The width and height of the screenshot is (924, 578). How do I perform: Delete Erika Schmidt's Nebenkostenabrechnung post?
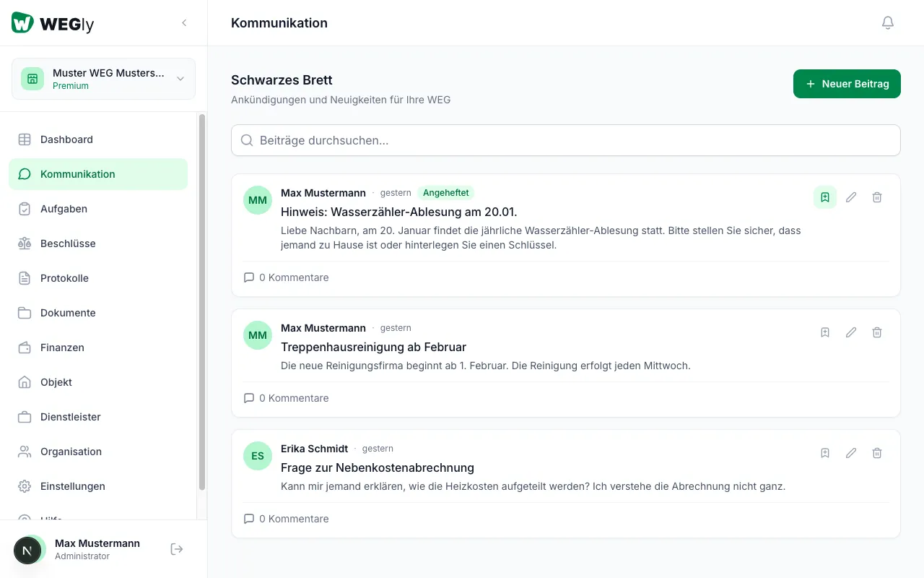click(877, 453)
